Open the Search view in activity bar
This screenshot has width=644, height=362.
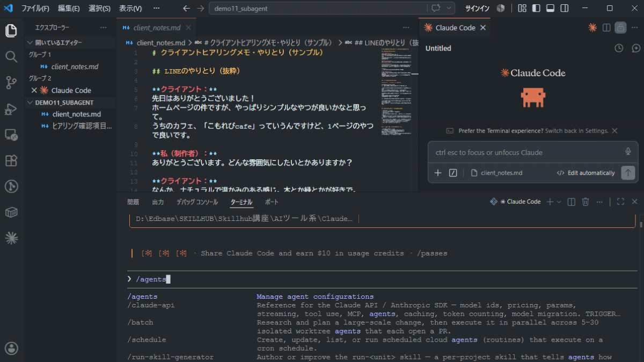[x=11, y=56]
